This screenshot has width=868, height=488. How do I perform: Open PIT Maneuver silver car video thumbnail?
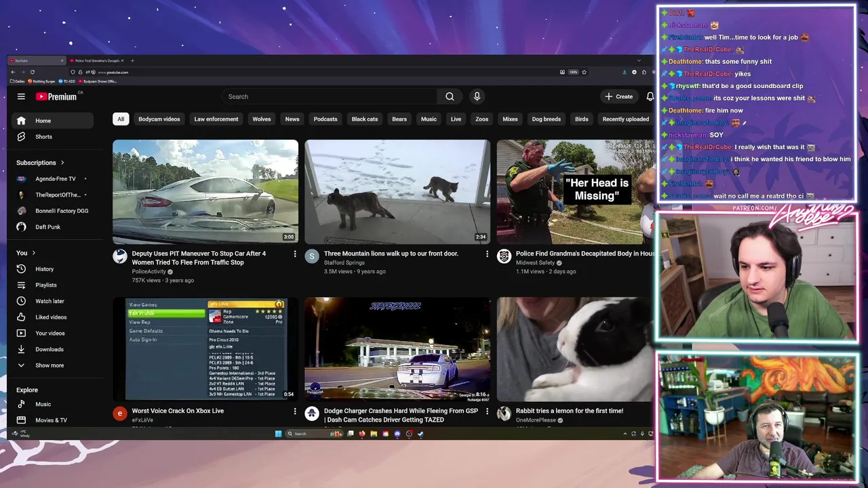coord(205,192)
